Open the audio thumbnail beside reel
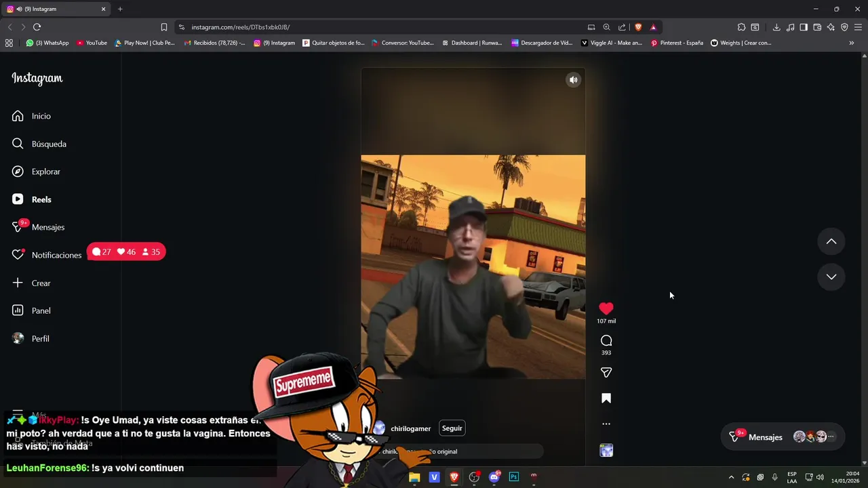The height and width of the screenshot is (488, 868). pyautogui.click(x=606, y=450)
